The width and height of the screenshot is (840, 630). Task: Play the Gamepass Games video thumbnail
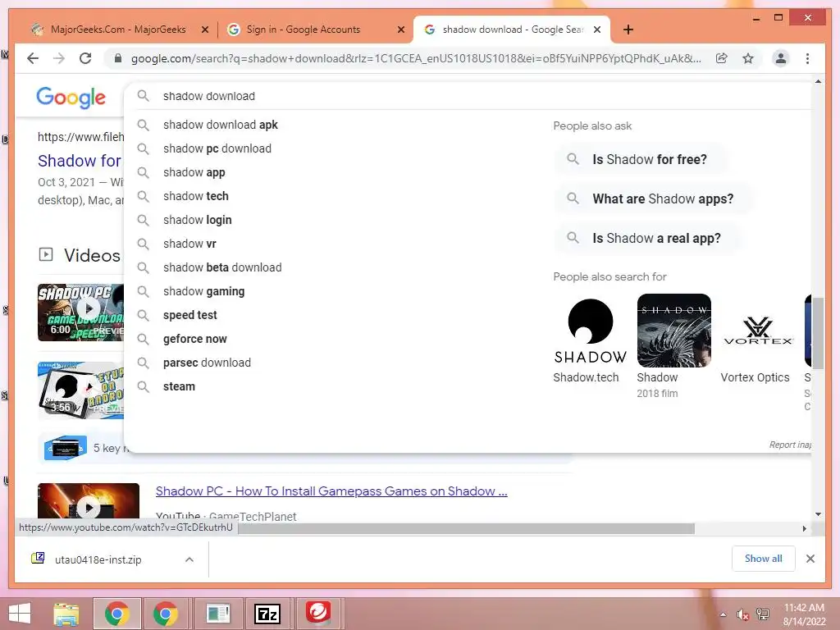click(89, 501)
